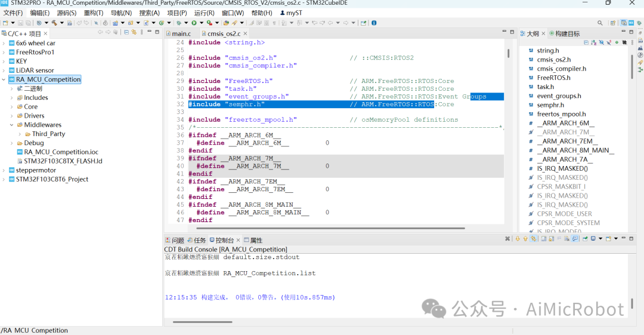Screen dimensions: 644x335
Task: Toggle Link with Editor in project explorer
Action: click(x=134, y=32)
